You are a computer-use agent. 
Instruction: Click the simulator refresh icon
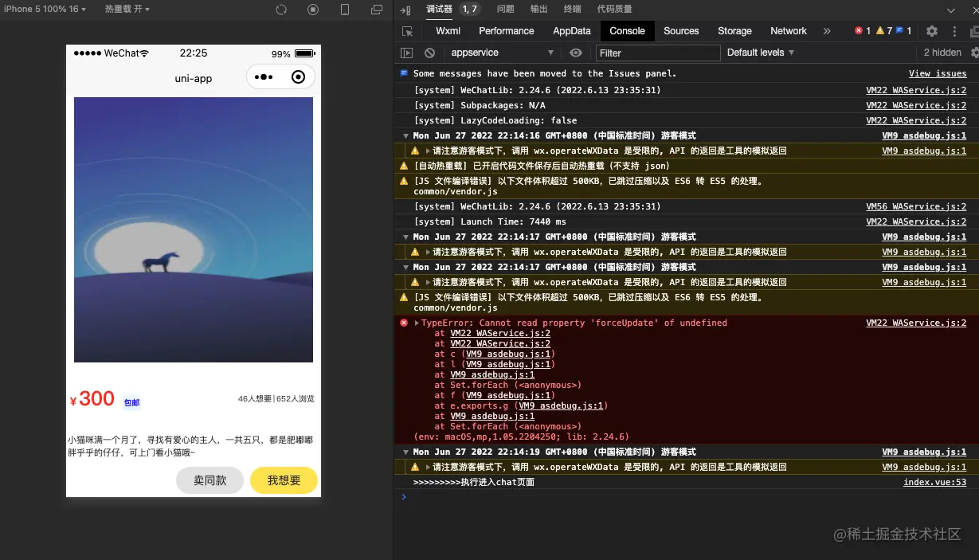280,10
